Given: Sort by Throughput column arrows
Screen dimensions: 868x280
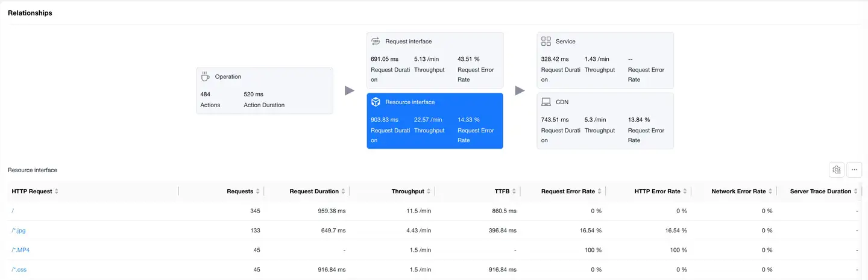Looking at the screenshot, I should point(429,191).
